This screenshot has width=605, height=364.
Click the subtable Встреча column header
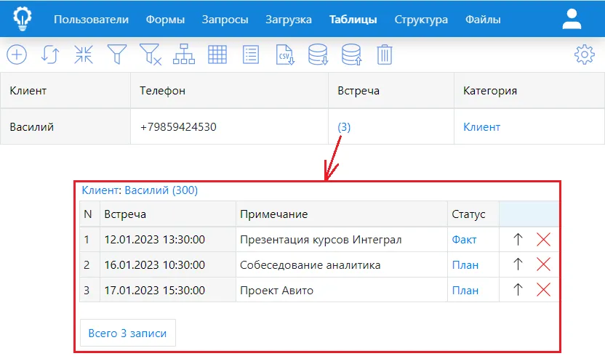168,214
